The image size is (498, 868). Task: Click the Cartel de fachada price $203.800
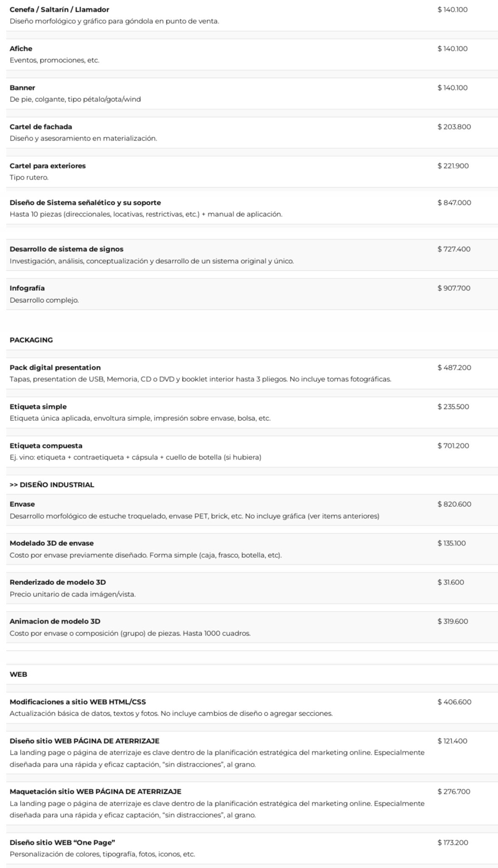454,127
